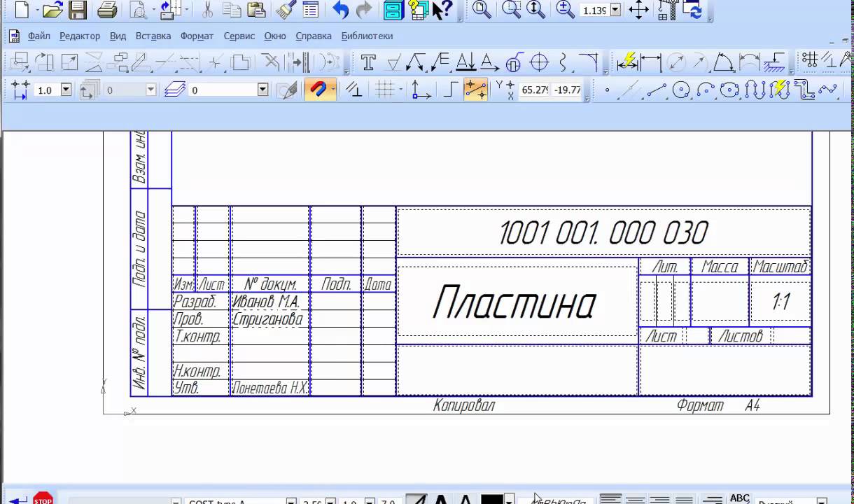854x504 pixels.
Task: Click the Понетаева Н.Х. approver cell
Action: pos(270,388)
